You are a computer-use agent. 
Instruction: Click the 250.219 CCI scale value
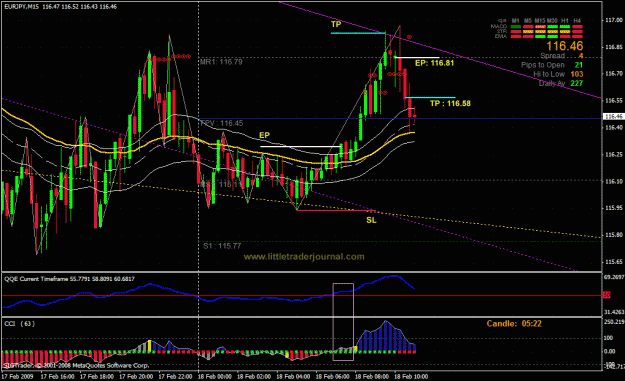point(614,322)
